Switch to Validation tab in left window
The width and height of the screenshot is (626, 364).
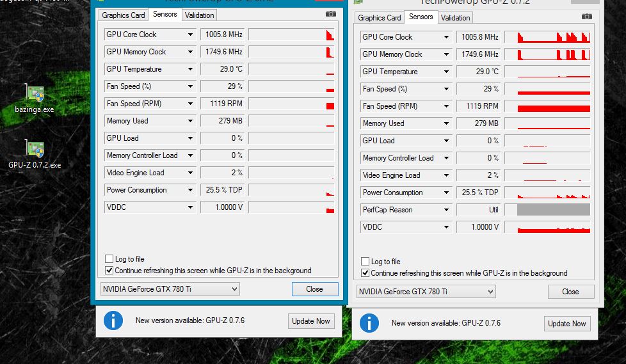(199, 15)
